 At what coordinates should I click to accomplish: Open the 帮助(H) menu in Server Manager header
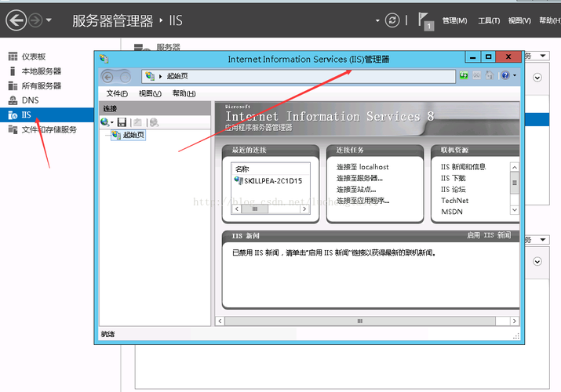point(550,20)
